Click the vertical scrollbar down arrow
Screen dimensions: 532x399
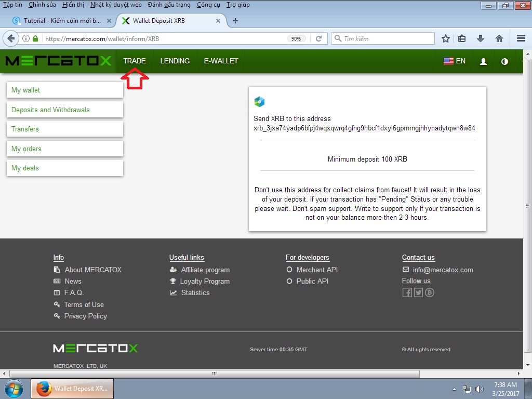(x=528, y=365)
